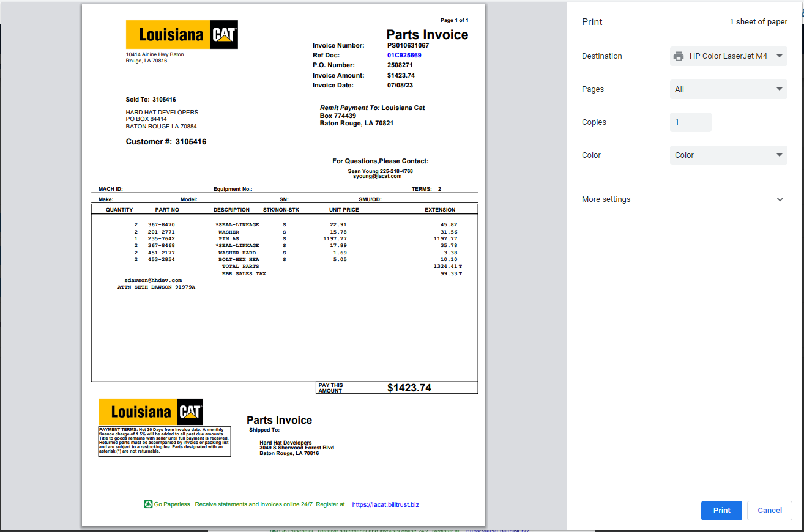Click the sdawson@hhdev.com email text
The image size is (804, 532).
(153, 280)
